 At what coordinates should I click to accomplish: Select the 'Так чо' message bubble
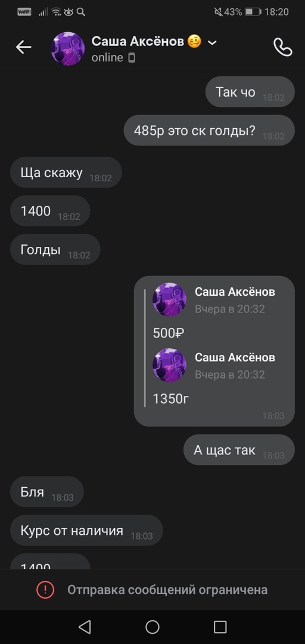(x=250, y=92)
